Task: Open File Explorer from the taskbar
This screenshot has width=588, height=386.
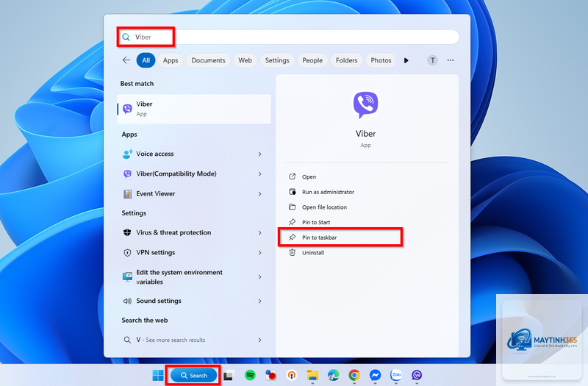Action: coord(312,375)
